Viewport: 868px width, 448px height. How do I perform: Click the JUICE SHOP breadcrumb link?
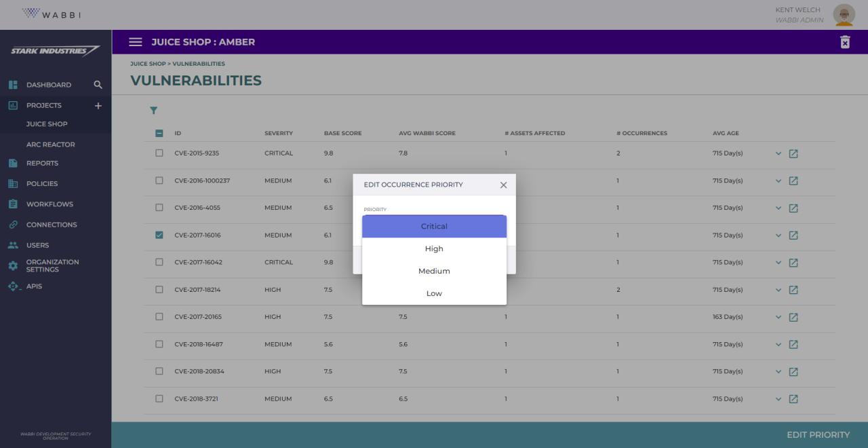pyautogui.click(x=148, y=63)
